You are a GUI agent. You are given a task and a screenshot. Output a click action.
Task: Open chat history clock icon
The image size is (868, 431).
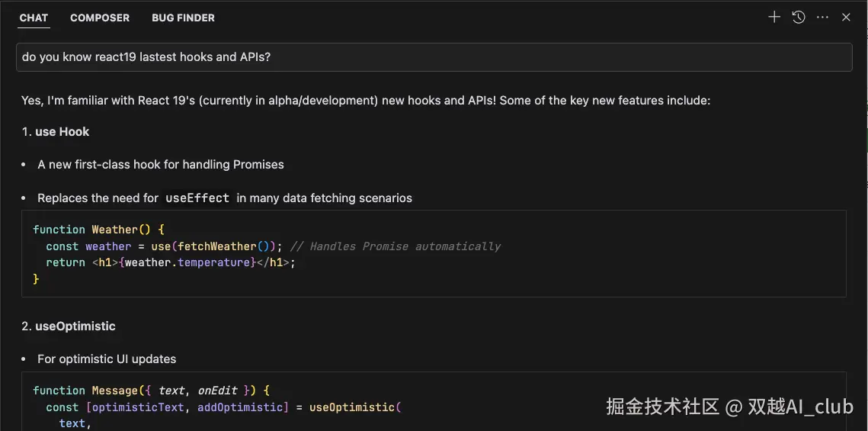pyautogui.click(x=798, y=18)
